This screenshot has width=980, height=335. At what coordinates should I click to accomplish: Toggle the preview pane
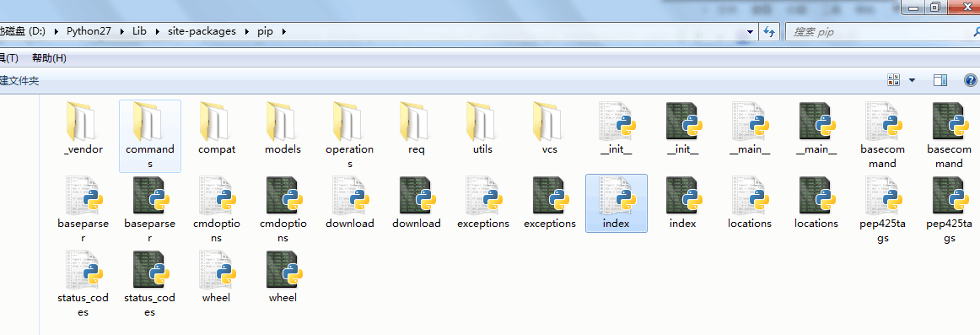(940, 80)
